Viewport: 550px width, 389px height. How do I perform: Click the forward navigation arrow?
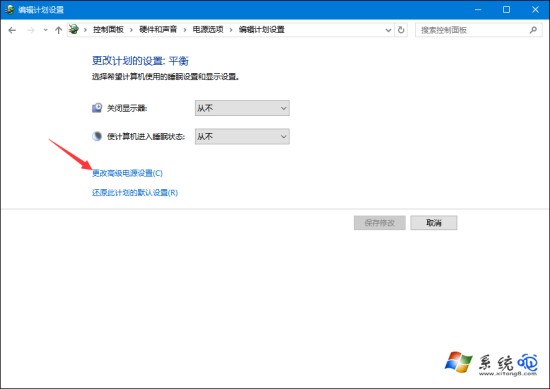31,30
